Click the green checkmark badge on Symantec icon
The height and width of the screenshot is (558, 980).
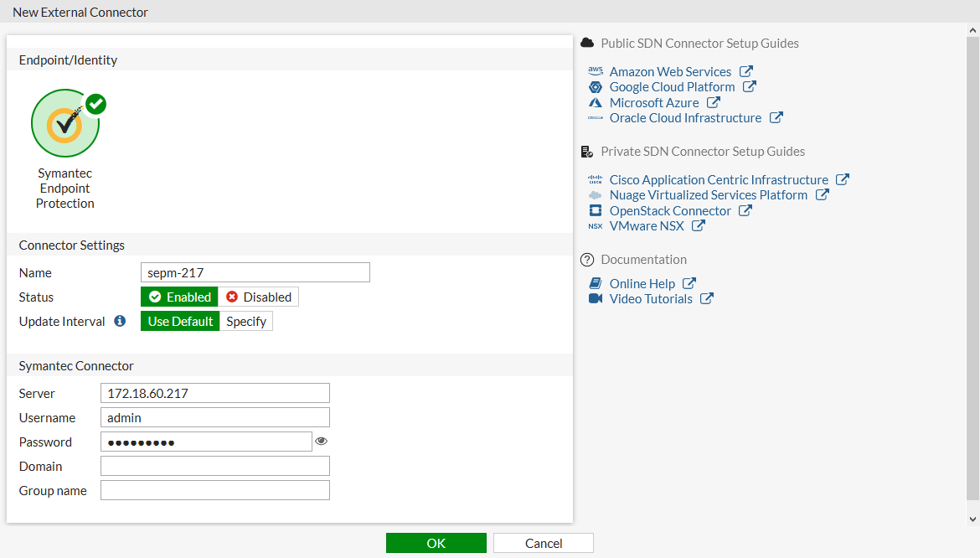(96, 104)
